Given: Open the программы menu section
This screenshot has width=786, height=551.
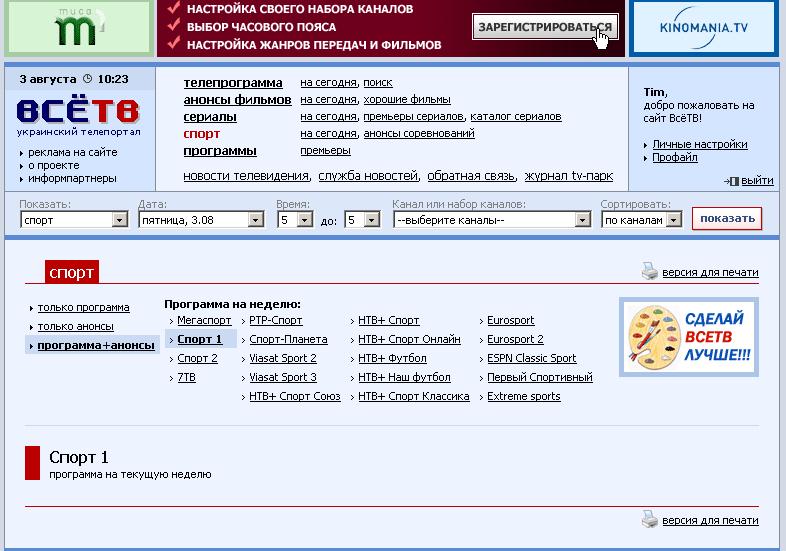Looking at the screenshot, I should [220, 151].
